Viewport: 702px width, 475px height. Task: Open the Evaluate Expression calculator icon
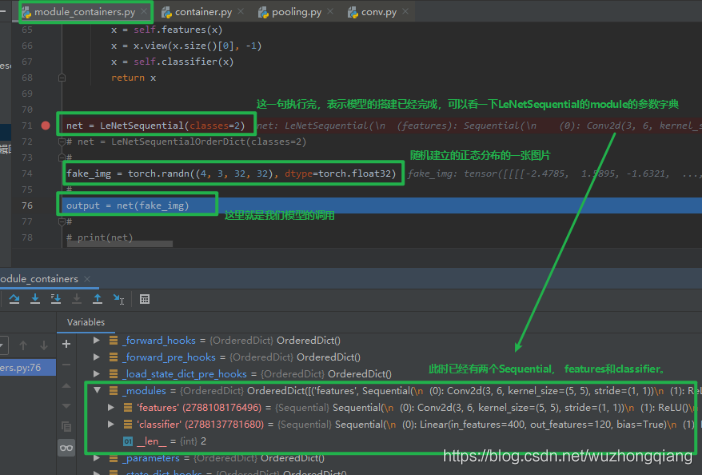pyautogui.click(x=145, y=299)
